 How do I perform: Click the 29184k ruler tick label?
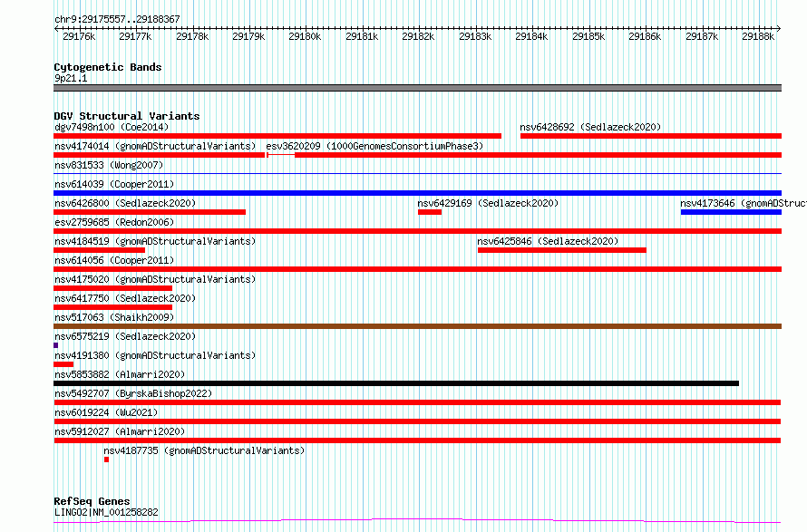pyautogui.click(x=531, y=36)
